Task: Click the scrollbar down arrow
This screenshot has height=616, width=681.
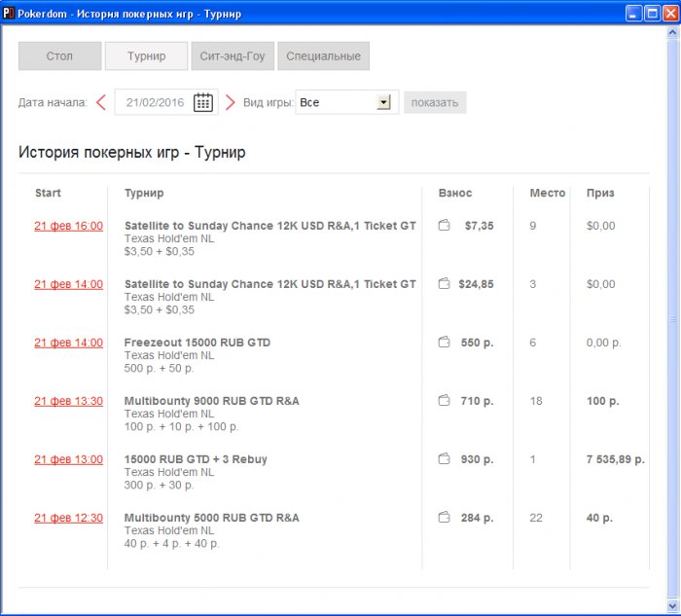Action: [672, 606]
